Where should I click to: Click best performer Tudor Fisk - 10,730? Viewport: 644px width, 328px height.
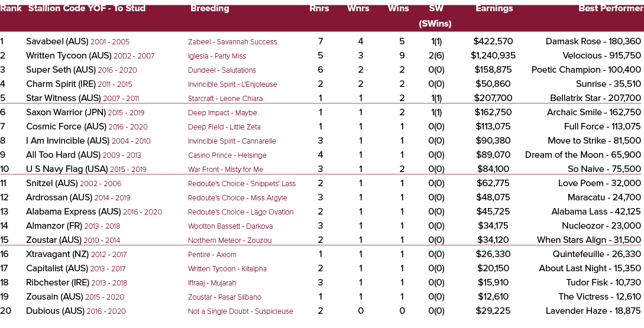click(x=603, y=283)
